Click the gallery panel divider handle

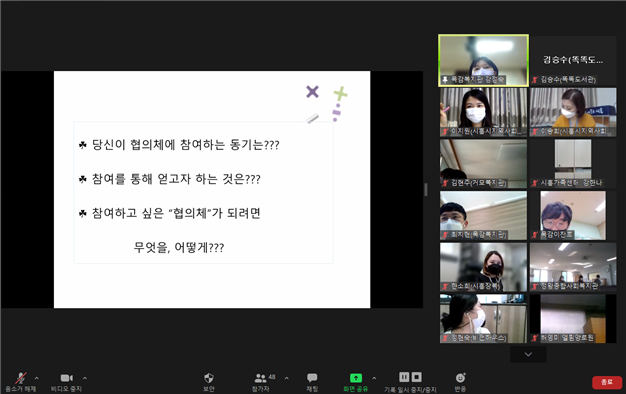pyautogui.click(x=426, y=190)
